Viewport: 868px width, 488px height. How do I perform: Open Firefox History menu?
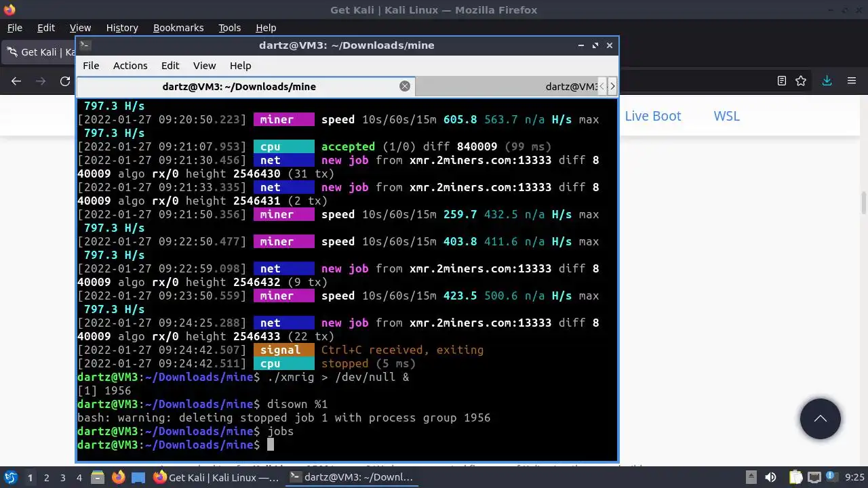tap(122, 28)
